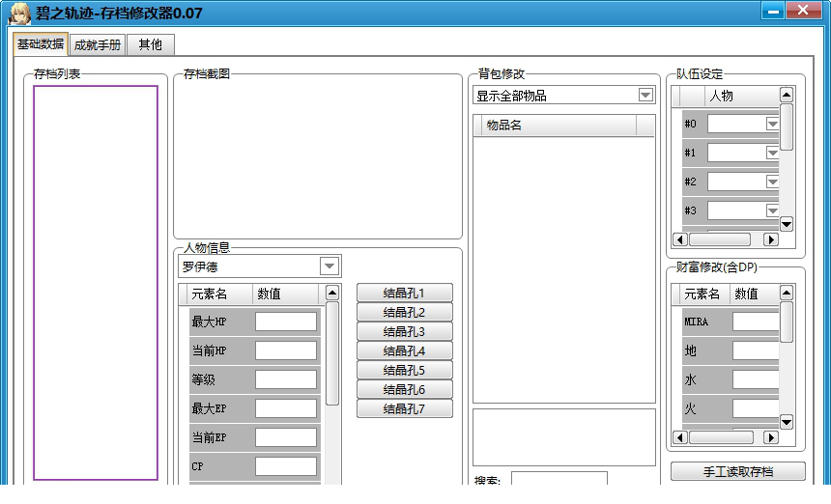Click the 结晶孔6 button
Viewport: 831px width, 504px height.
pyautogui.click(x=404, y=390)
